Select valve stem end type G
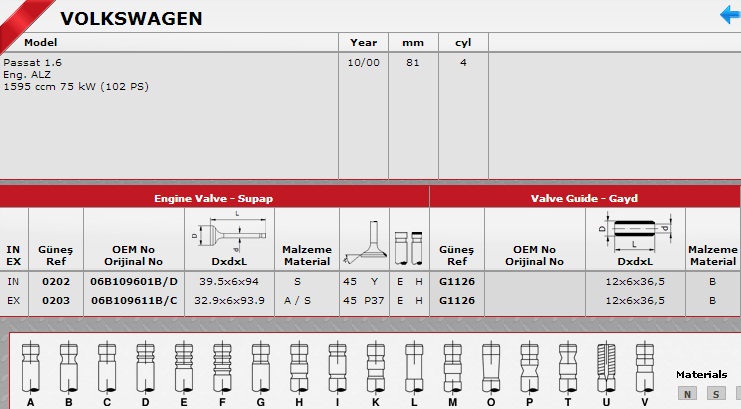The height and width of the screenshot is (409, 741). (260, 374)
